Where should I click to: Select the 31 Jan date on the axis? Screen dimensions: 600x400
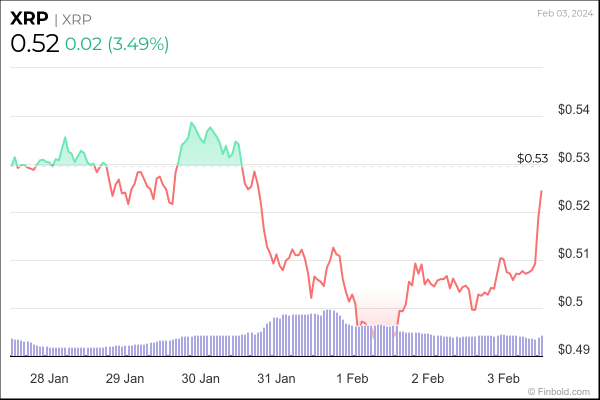[x=276, y=379]
